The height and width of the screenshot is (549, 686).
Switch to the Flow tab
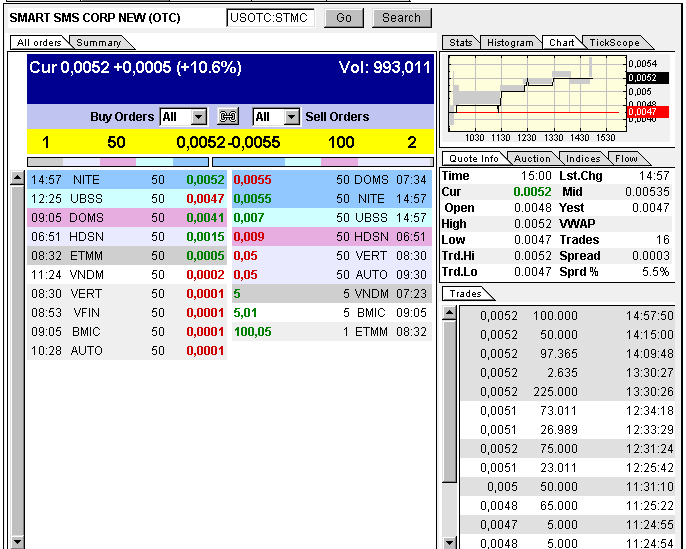click(626, 158)
